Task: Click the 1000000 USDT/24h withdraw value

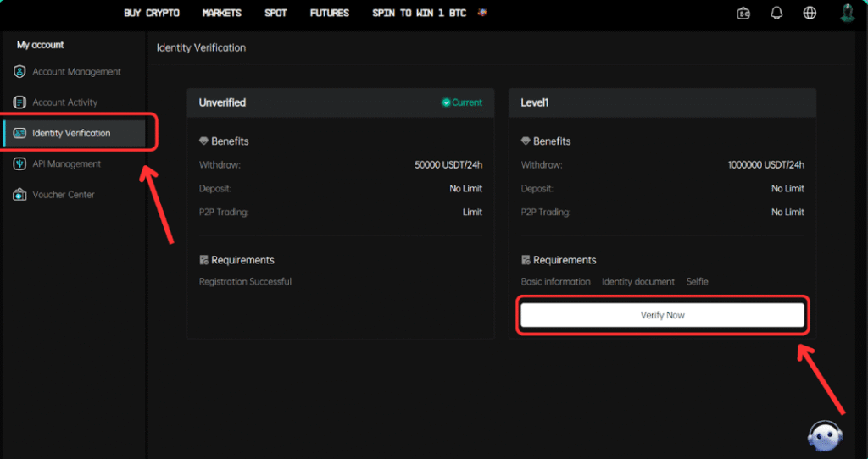Action: point(766,165)
